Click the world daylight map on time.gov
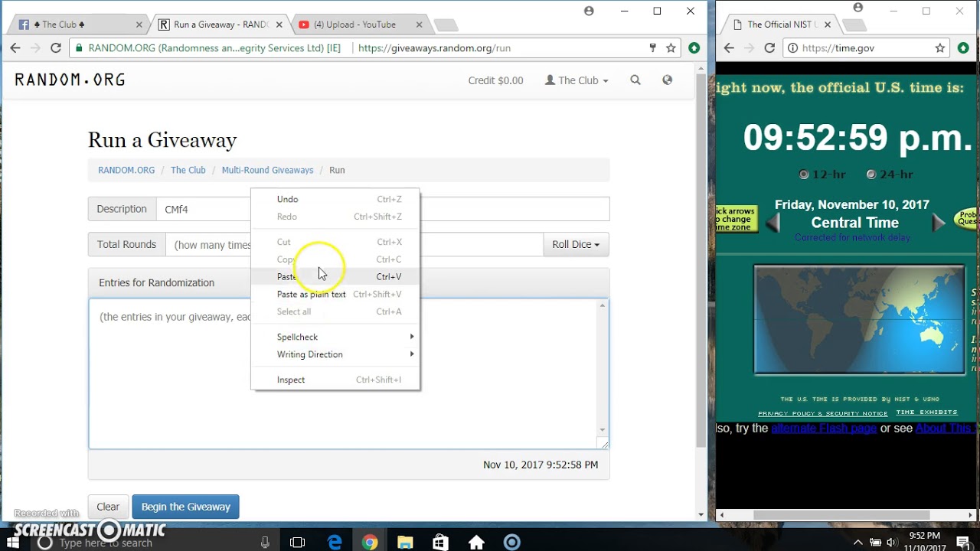 (859, 320)
